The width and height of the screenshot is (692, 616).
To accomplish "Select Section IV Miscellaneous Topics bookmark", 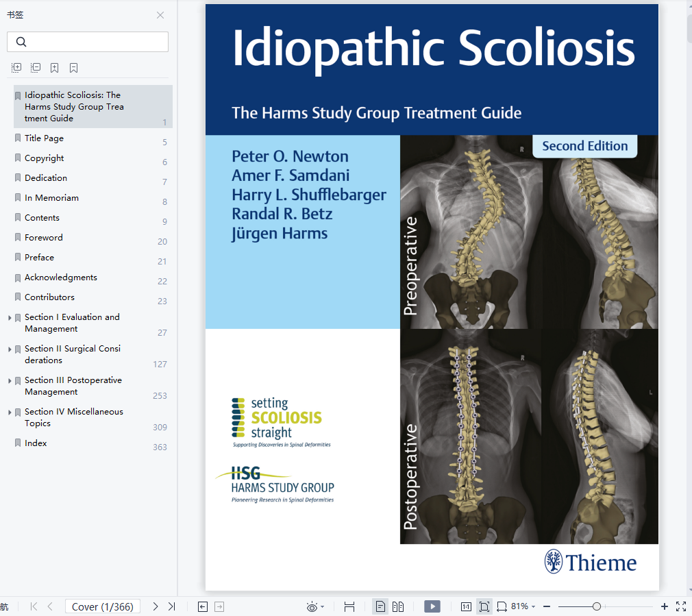I will pyautogui.click(x=74, y=417).
